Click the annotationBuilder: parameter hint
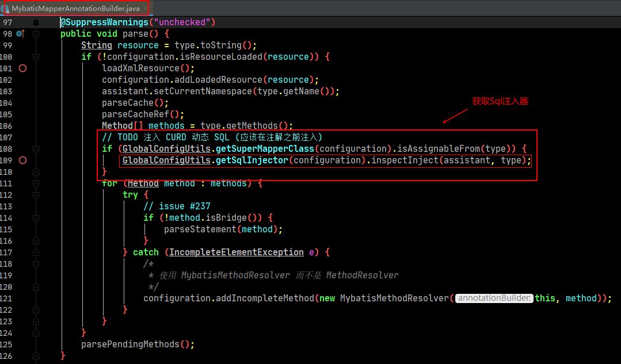 pos(493,298)
